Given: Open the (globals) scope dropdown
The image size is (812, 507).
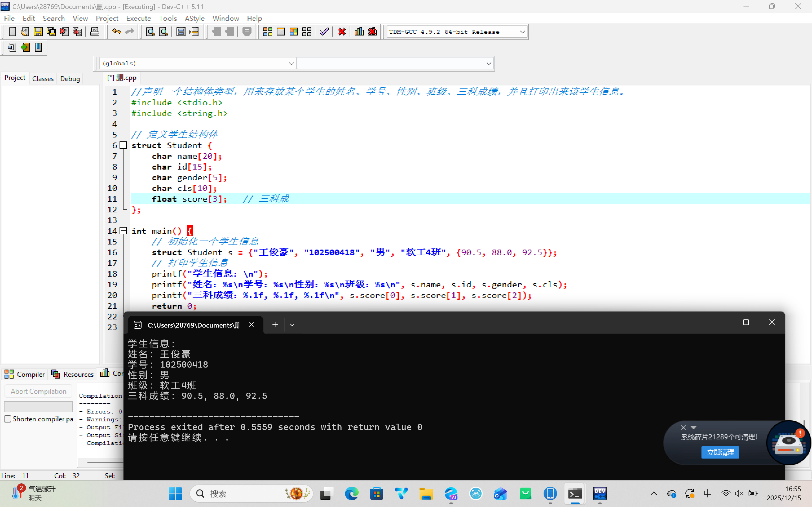Looking at the screenshot, I should (x=291, y=63).
